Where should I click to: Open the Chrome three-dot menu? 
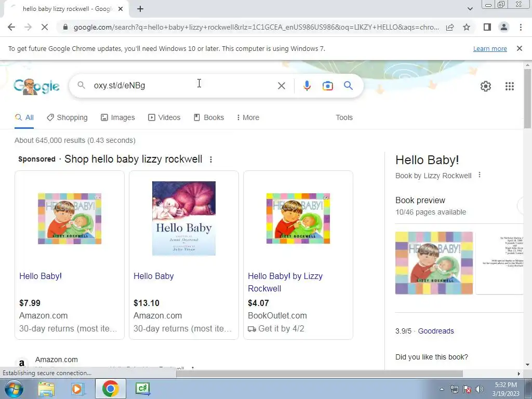(521, 27)
